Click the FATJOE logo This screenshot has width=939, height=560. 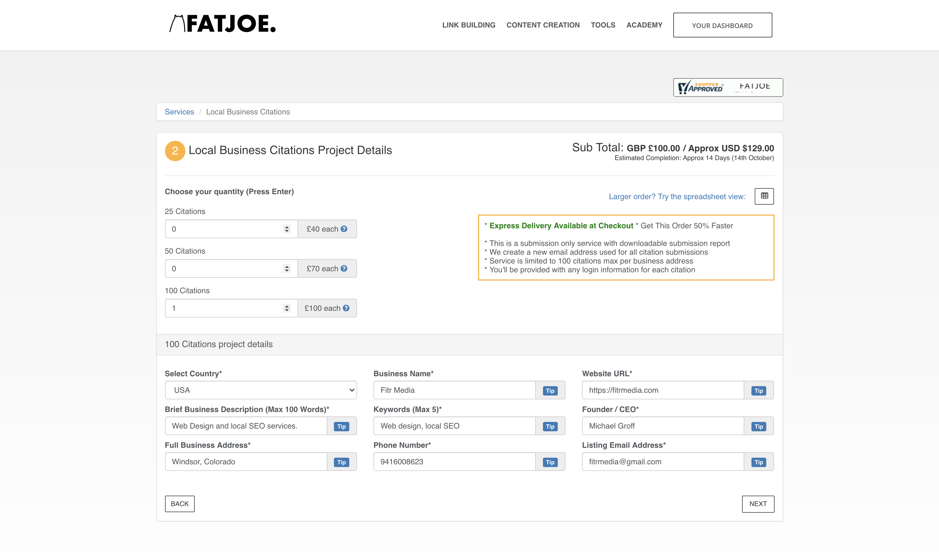223,24
